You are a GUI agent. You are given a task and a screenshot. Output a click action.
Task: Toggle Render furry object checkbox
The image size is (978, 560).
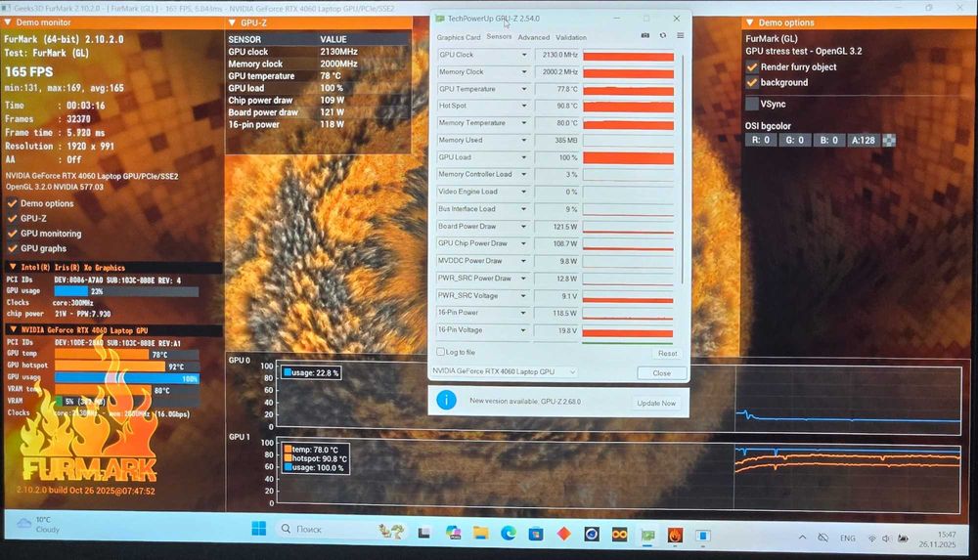click(751, 66)
